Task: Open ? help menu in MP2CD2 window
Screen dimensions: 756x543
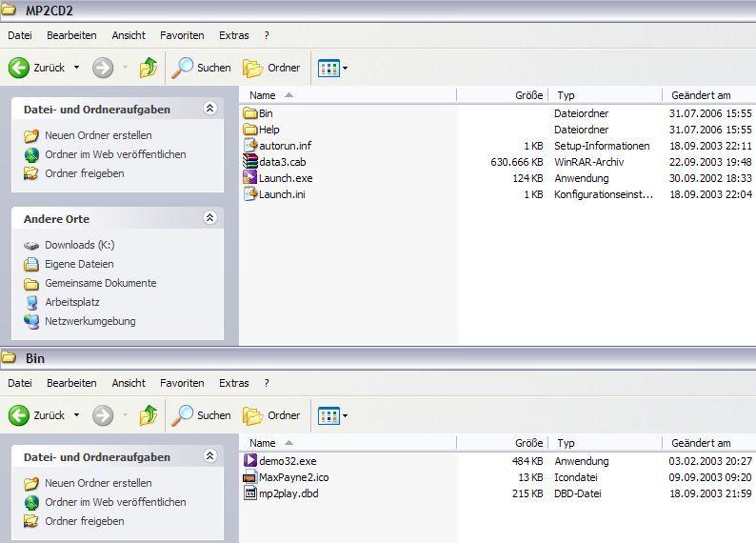Action: tap(267, 35)
